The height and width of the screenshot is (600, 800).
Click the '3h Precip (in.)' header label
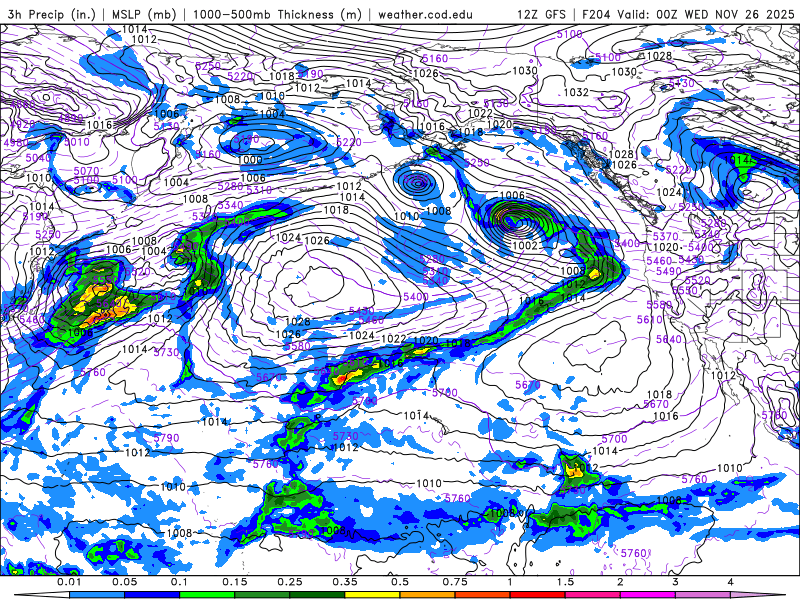tap(52, 14)
